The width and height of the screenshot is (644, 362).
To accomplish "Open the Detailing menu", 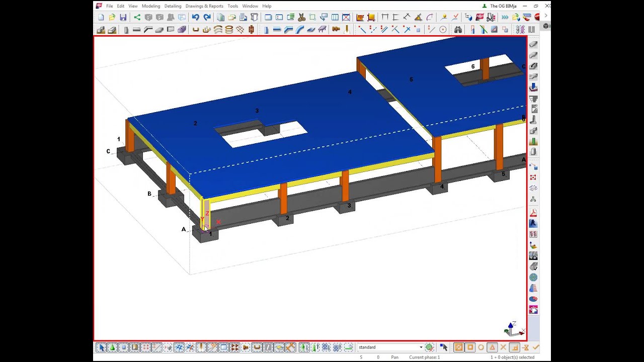I will (173, 6).
